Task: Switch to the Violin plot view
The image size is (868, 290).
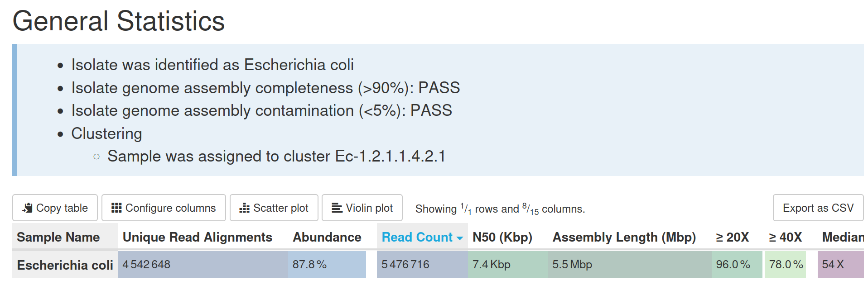Action: 362,208
